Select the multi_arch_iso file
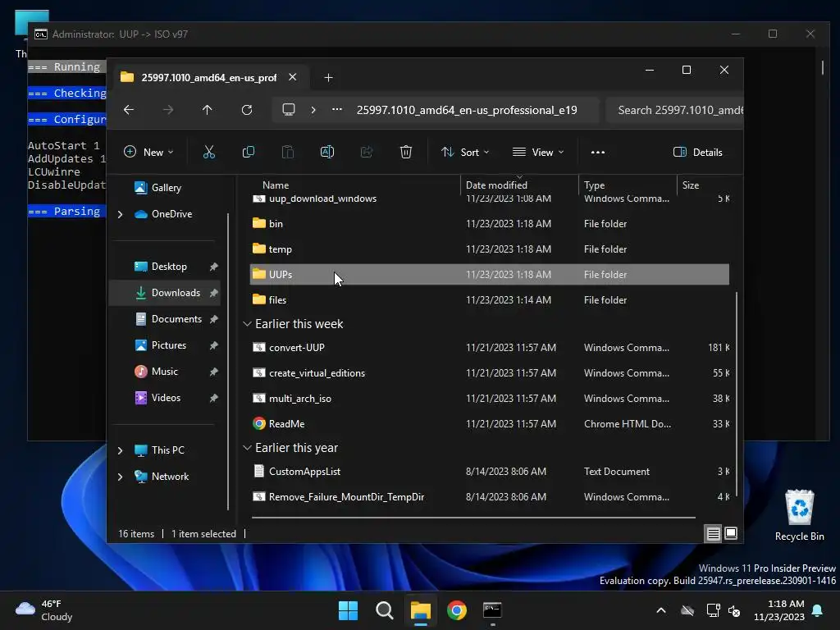The width and height of the screenshot is (840, 630). 490,399
